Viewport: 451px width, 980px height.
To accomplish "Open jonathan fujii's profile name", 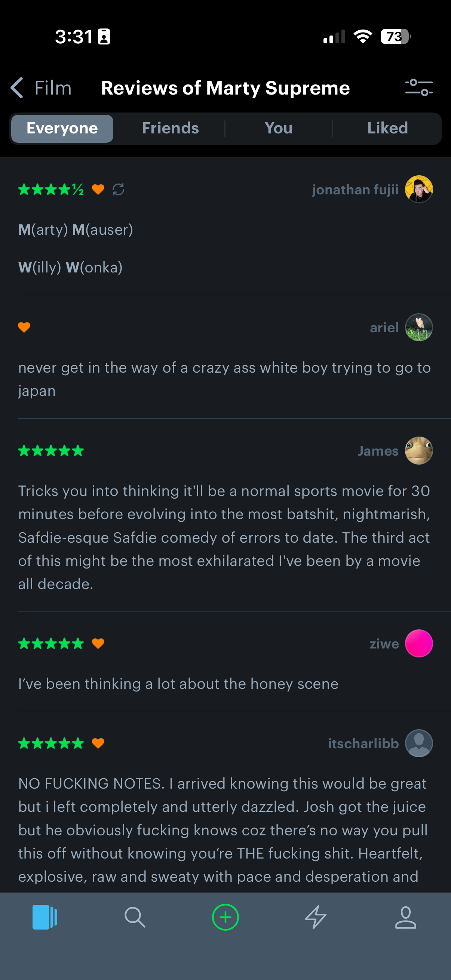I will point(355,189).
